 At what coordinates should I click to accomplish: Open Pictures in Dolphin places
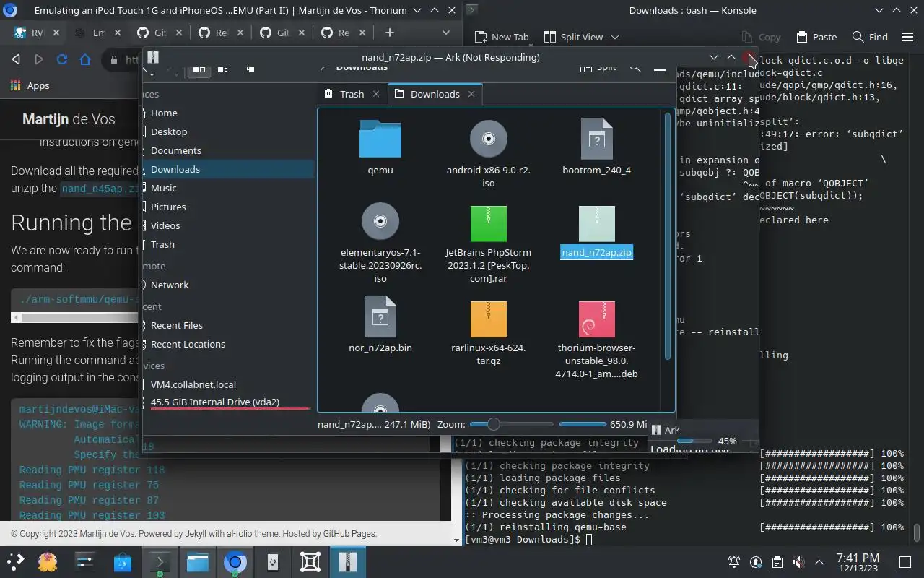[x=227, y=207]
